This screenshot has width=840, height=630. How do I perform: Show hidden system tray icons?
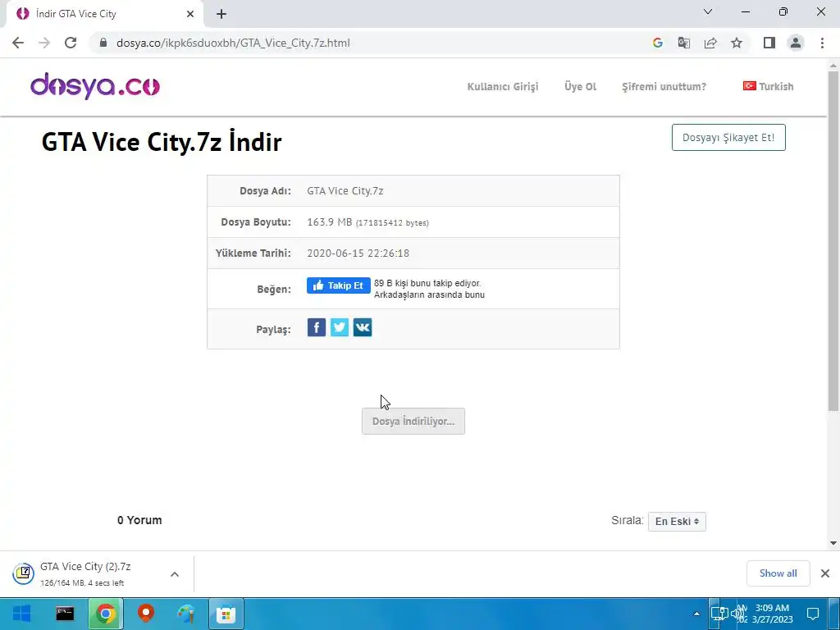click(x=696, y=614)
